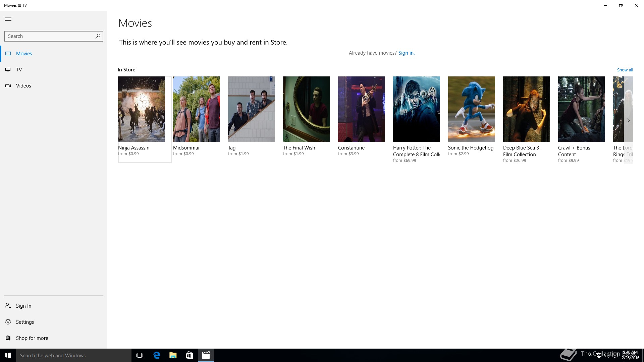Click the 'Show all' link
644x362 pixels.
pyautogui.click(x=625, y=70)
